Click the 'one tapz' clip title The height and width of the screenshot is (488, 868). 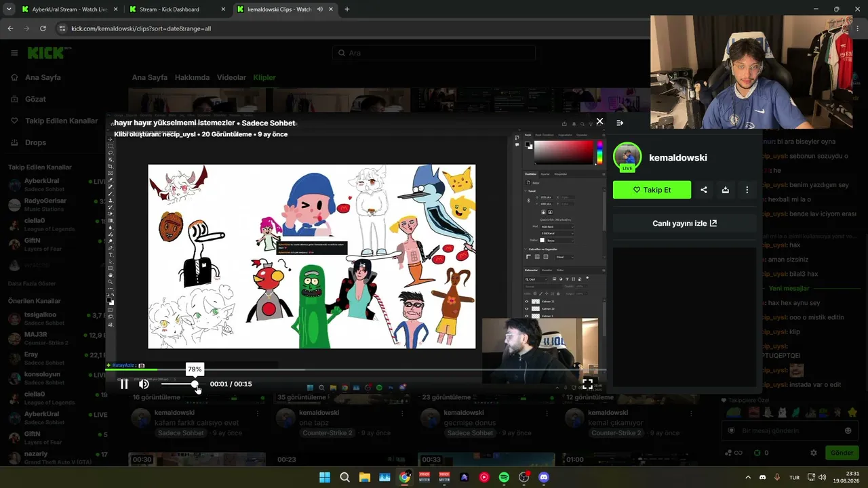pyautogui.click(x=313, y=423)
